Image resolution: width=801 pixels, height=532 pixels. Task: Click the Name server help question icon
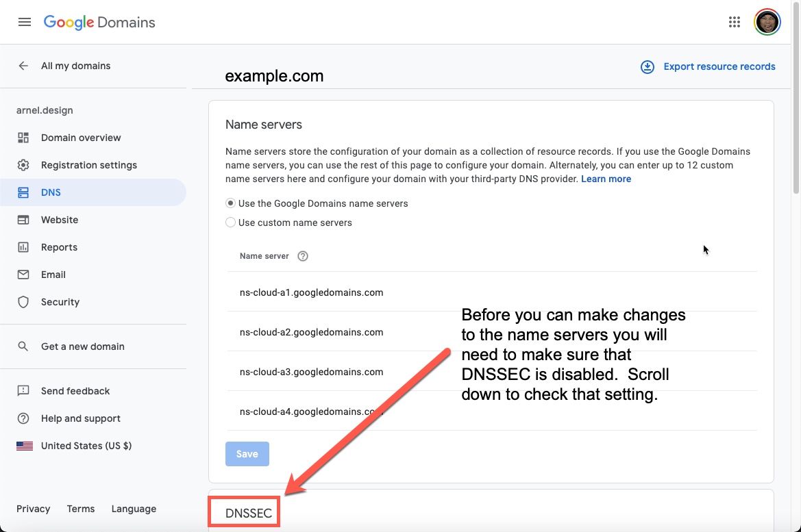pyautogui.click(x=303, y=256)
